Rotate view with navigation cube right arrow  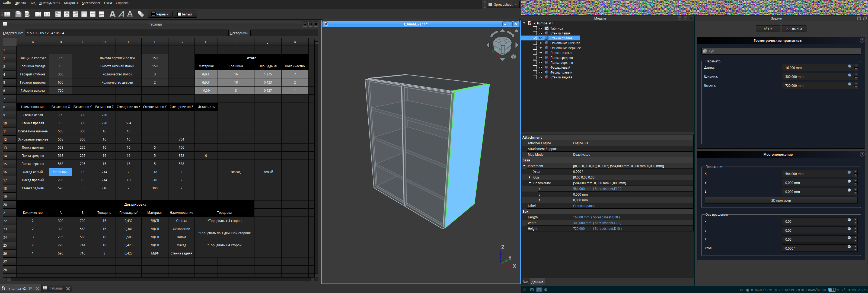pyautogui.click(x=516, y=45)
